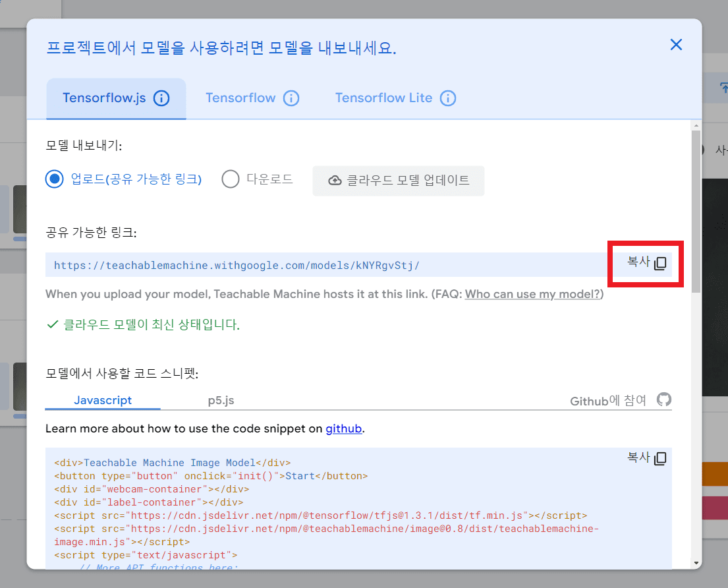Viewport: 728px width, 588px height.
Task: Click the dialog title about exporting model
Action: [221, 48]
